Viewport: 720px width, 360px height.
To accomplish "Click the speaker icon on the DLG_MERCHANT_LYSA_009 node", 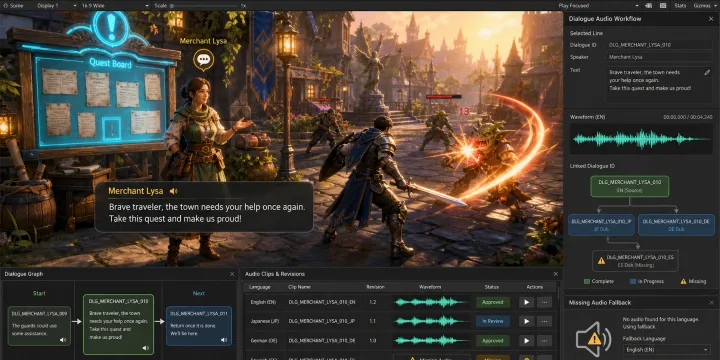I will (x=62, y=340).
